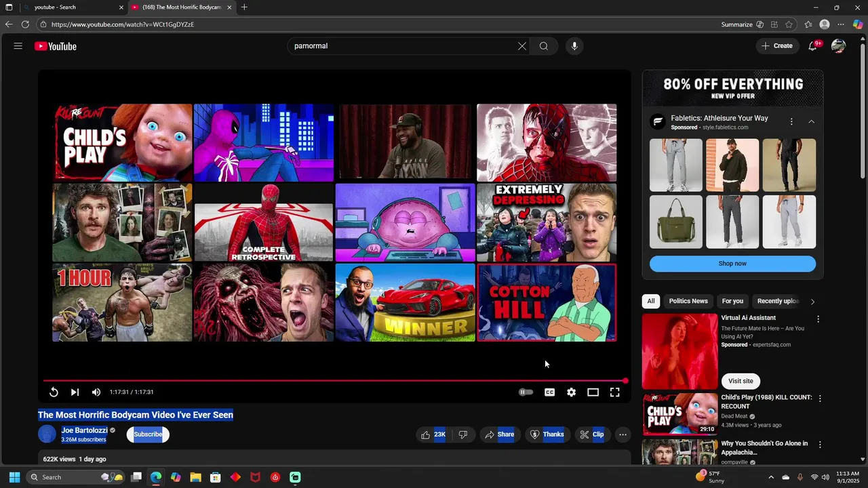Mute the video with the speaker icon
The image size is (868, 488).
coord(96,392)
